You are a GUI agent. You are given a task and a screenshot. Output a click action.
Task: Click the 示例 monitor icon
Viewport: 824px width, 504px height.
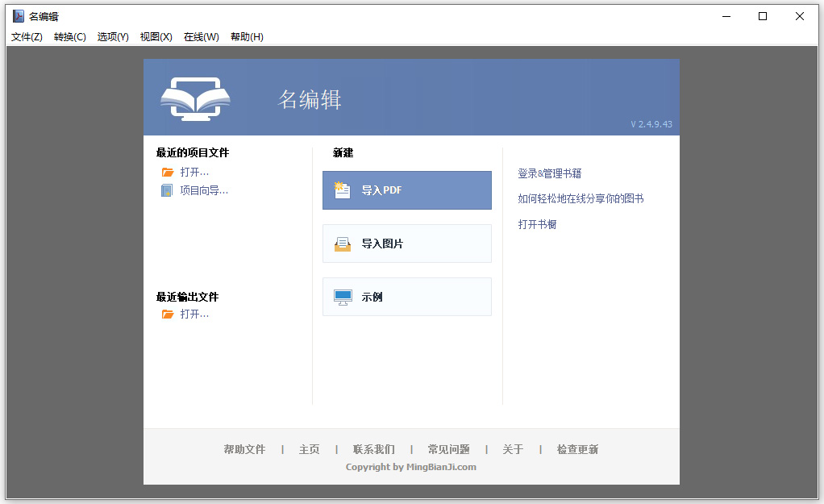tap(344, 297)
